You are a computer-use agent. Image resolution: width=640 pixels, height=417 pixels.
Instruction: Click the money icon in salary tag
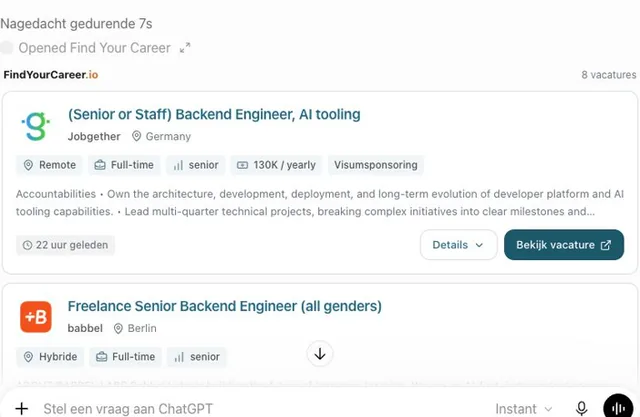242,165
